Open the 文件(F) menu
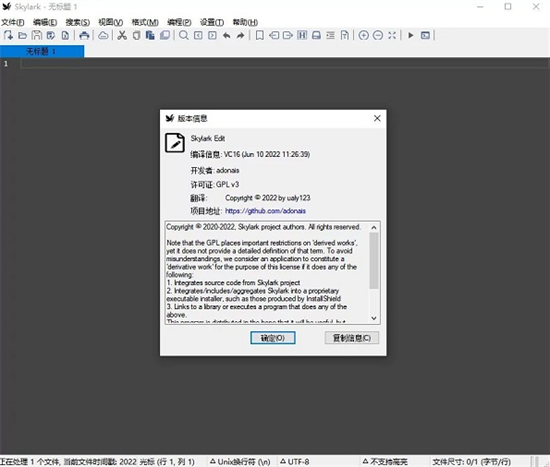The width and height of the screenshot is (550, 467). 13,22
